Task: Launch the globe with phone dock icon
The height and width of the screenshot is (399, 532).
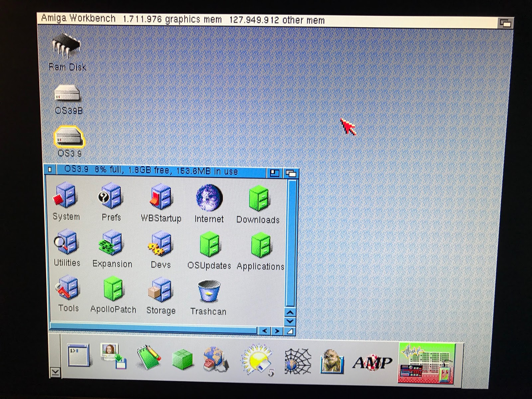Action: point(216,359)
